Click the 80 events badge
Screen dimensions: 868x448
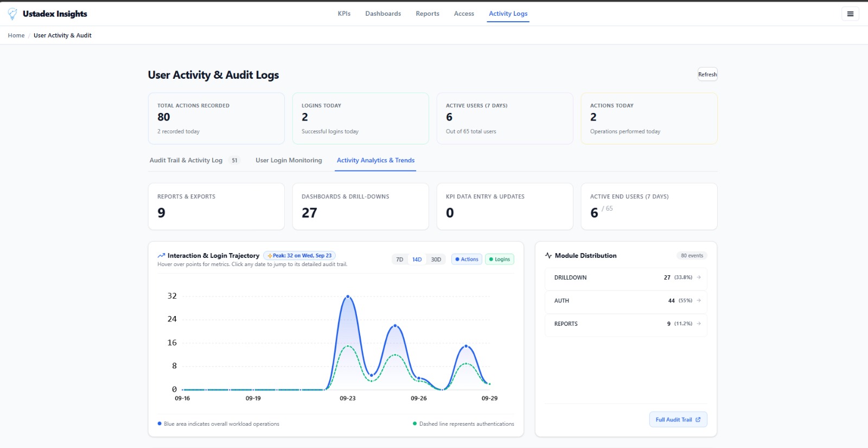click(x=692, y=256)
